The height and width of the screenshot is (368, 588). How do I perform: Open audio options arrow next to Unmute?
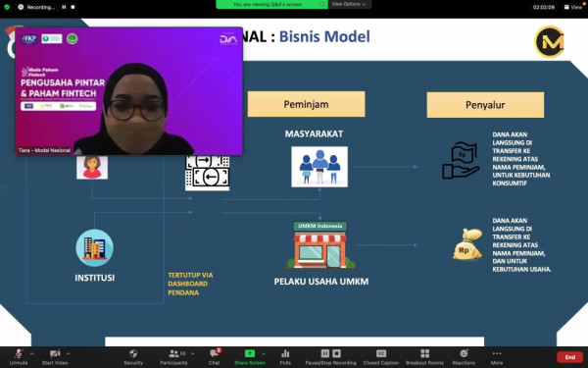[31, 353]
